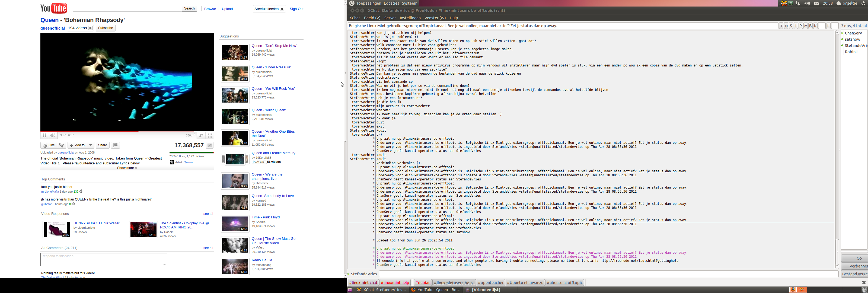
Task: Open the mail envelope indicator
Action: point(817,3)
